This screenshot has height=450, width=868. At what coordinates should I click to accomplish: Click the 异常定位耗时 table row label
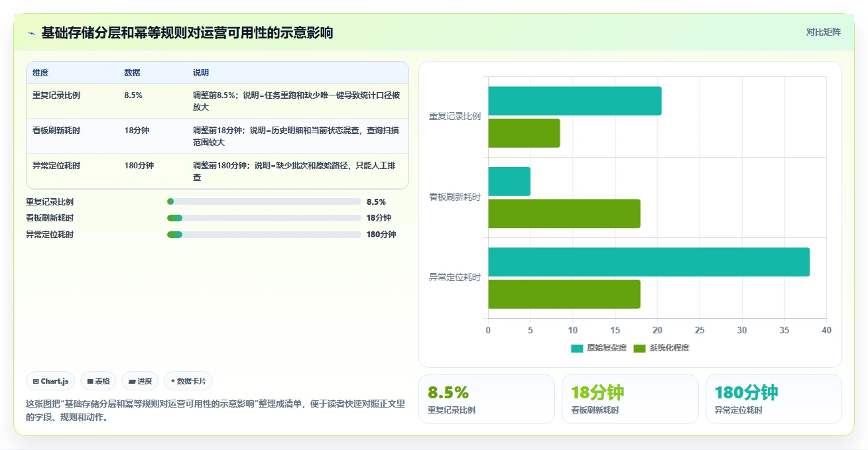[x=56, y=165]
